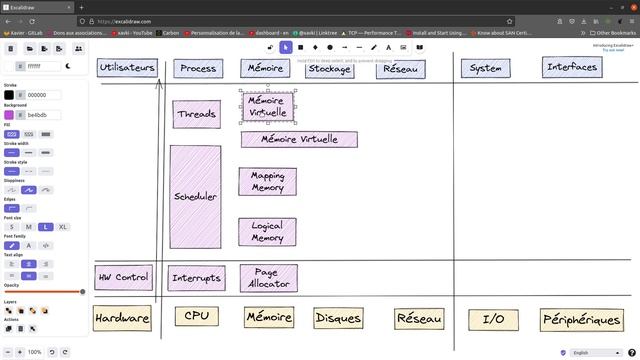
Task: Choose hachure fill style
Action: (12, 134)
